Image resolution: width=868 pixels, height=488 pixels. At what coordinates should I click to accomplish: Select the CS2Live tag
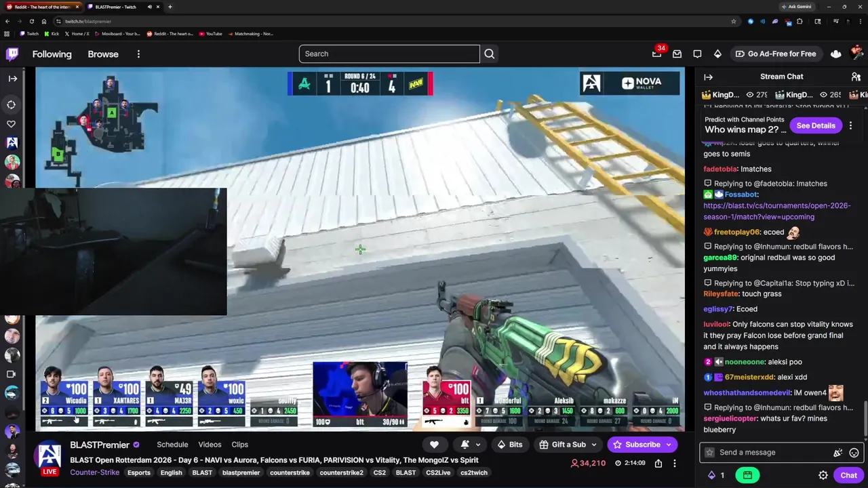(x=438, y=472)
